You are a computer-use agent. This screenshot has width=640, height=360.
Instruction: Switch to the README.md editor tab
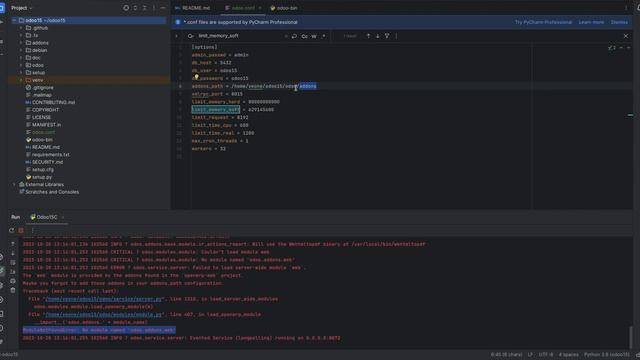click(x=193, y=8)
